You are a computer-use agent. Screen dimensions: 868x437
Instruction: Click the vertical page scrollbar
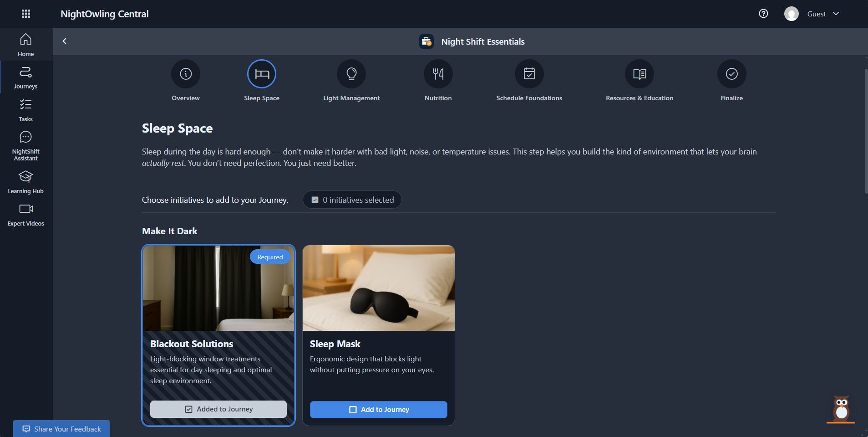point(866,131)
